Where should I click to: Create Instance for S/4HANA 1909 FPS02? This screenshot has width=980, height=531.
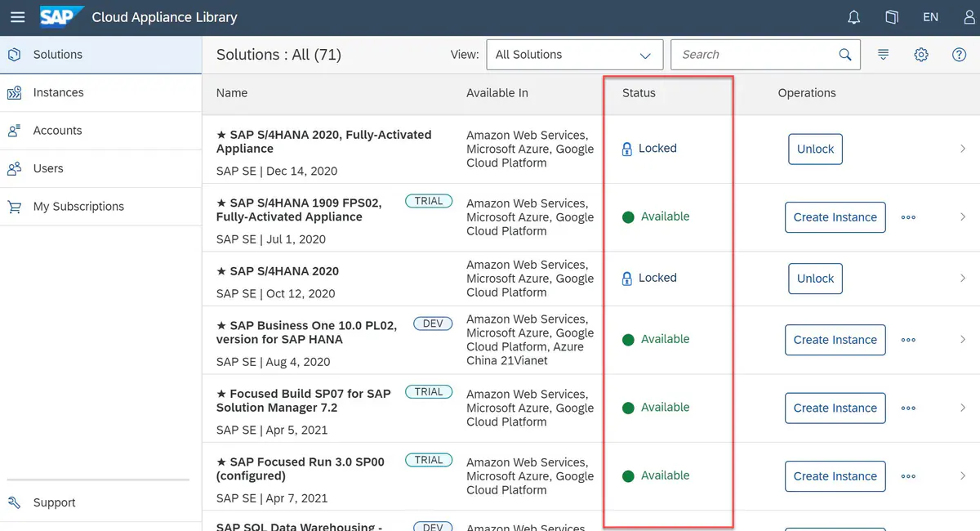[835, 217]
